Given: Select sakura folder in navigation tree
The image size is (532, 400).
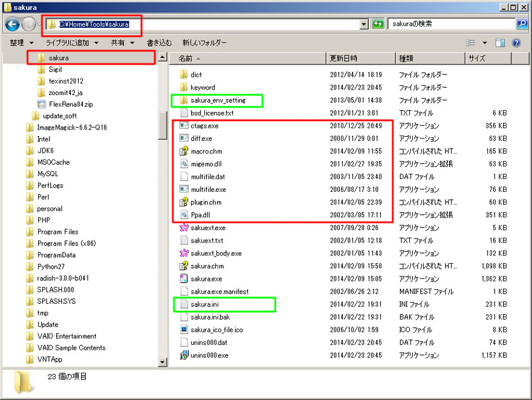Looking at the screenshot, I should tap(59, 58).
